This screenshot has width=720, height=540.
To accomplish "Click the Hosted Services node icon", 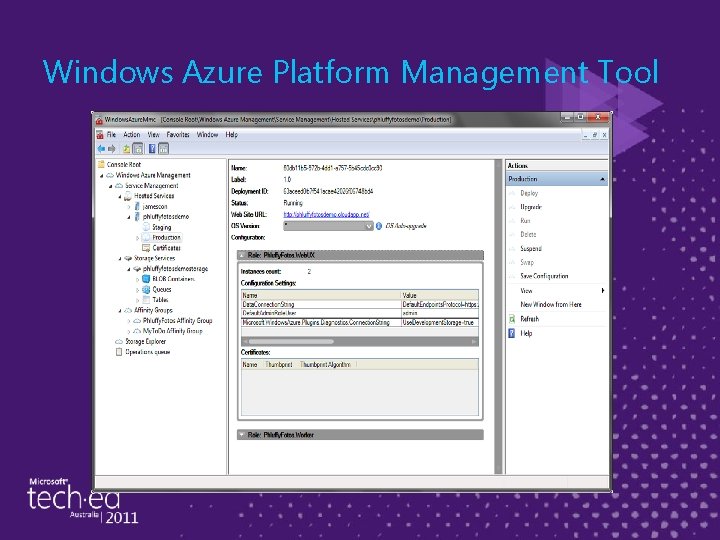I will click(128, 196).
